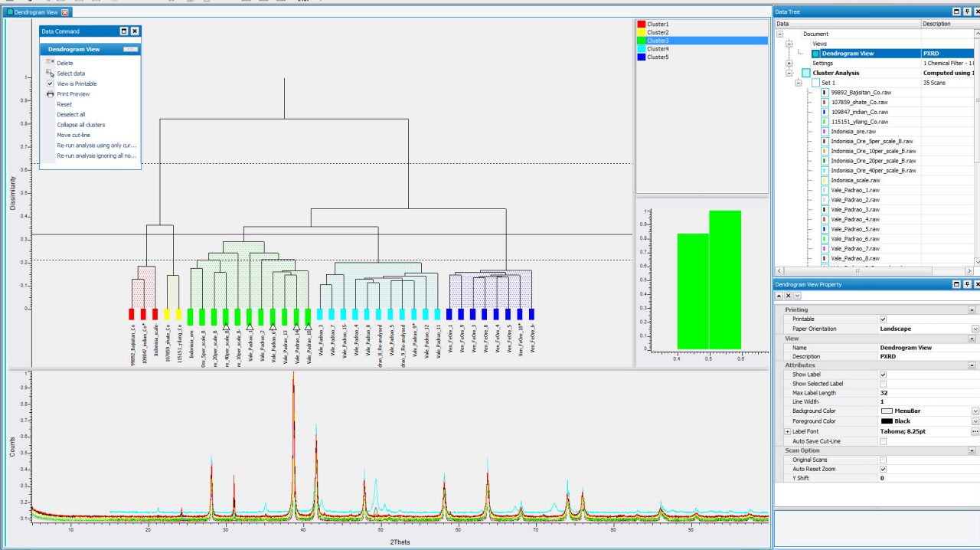Uncheck the Show Label checkbox
This screenshot has height=550, width=980.
[883, 375]
